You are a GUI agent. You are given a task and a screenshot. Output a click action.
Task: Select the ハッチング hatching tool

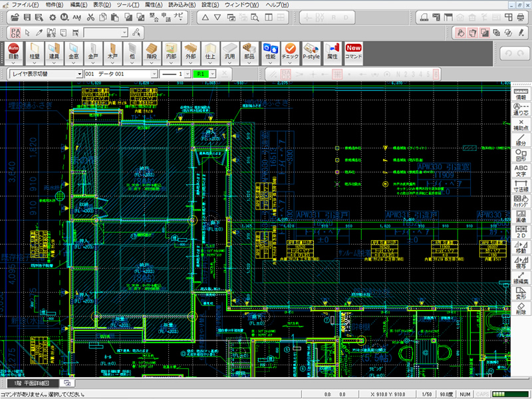pyautogui.click(x=521, y=201)
